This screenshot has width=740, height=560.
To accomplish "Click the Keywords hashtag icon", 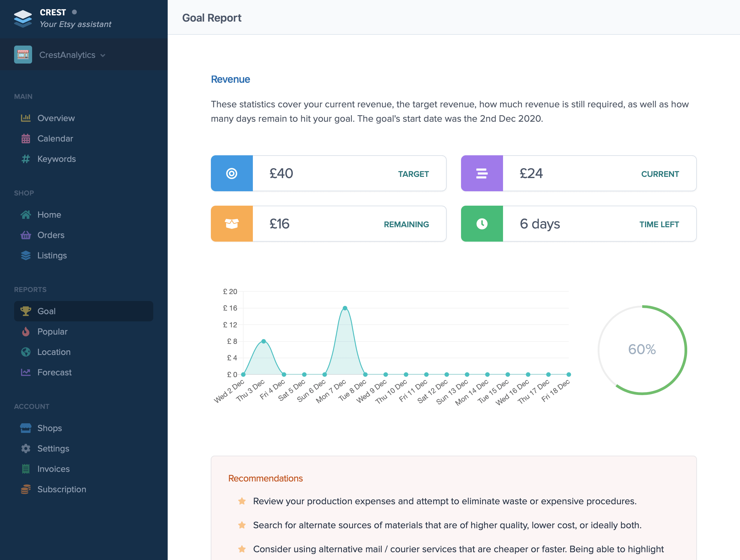I will pos(26,159).
